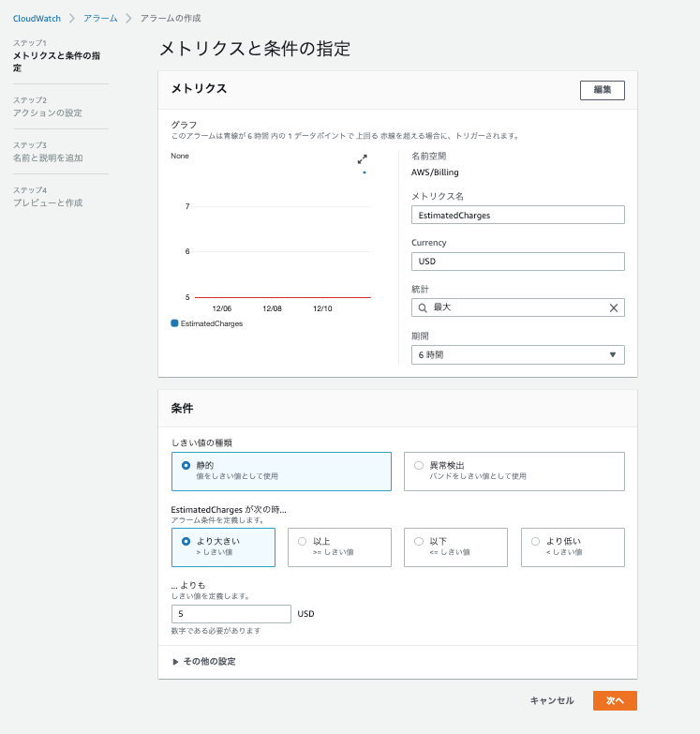Choose the 以下 condition
This screenshot has height=734, width=700.
(455, 547)
